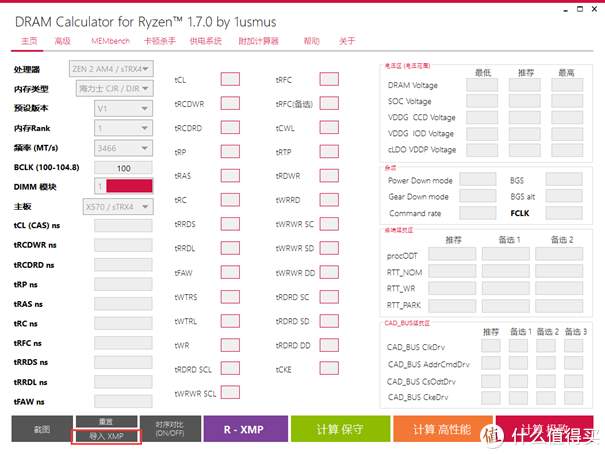Image resolution: width=605 pixels, height=454 pixels.
Task: Click the CAD_BUS ClkDrv 推荐 field
Action: point(491,346)
